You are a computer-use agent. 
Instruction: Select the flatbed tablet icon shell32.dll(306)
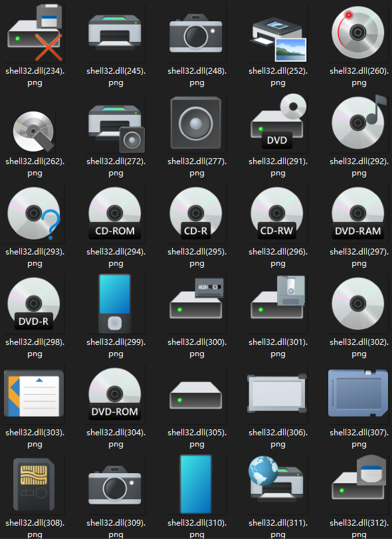tap(277, 393)
